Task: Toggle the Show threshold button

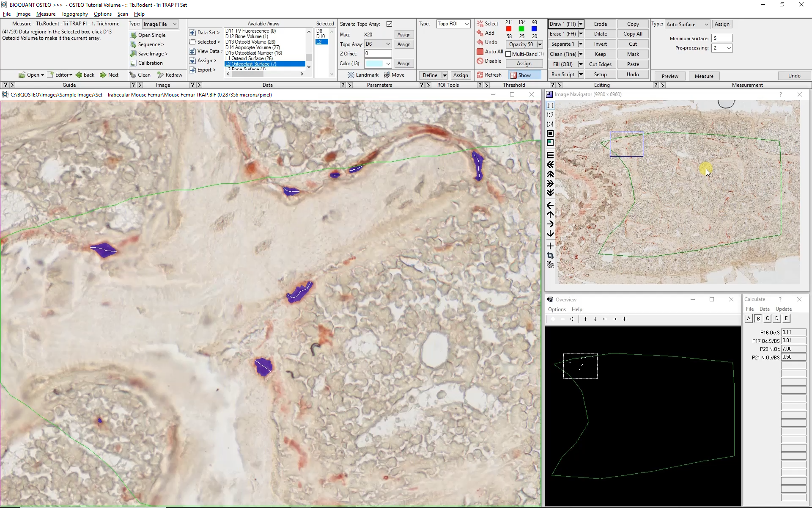Action: tap(524, 75)
